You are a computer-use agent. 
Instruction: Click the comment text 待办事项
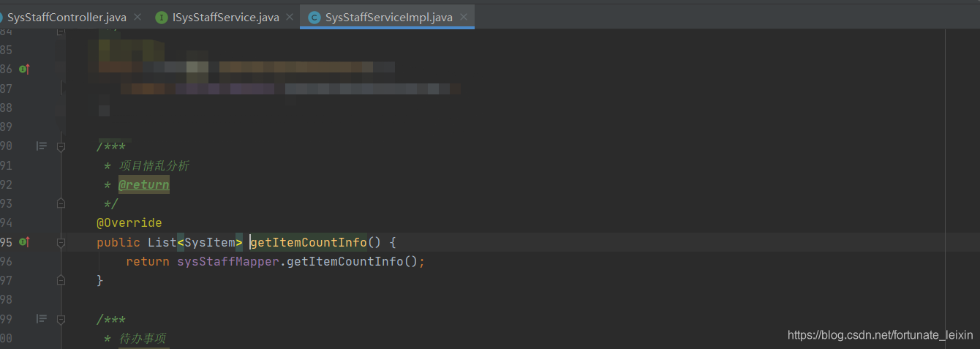(x=142, y=338)
